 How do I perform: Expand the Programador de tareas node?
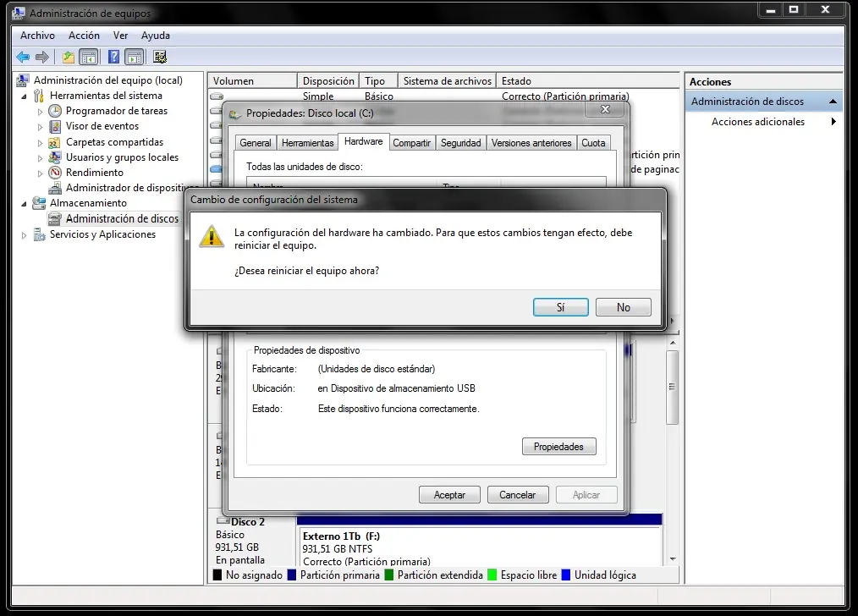click(40, 112)
